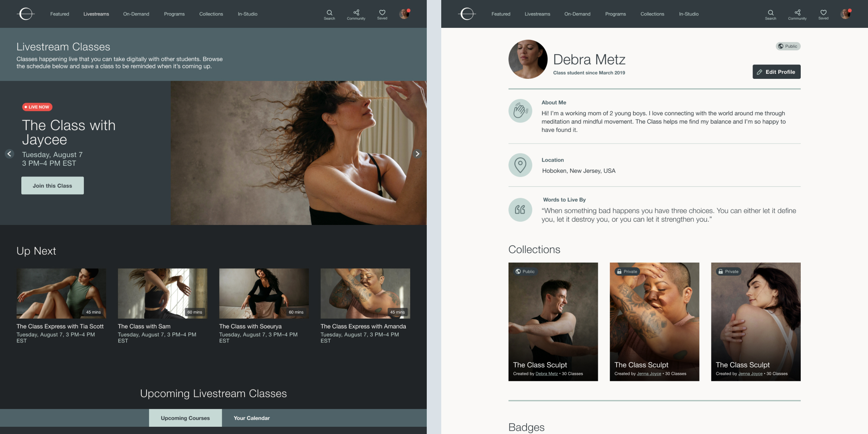
Task: Select the On-Demand menu item
Action: coord(136,13)
